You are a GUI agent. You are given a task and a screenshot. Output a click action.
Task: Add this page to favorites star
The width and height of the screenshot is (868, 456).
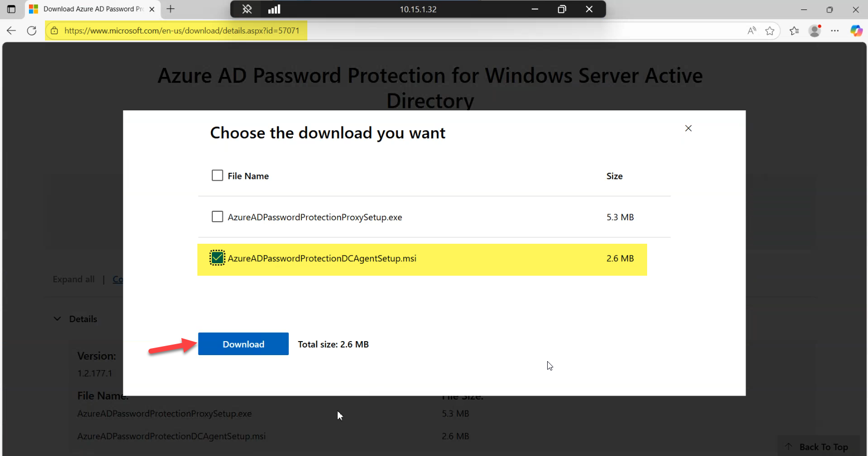pos(770,31)
